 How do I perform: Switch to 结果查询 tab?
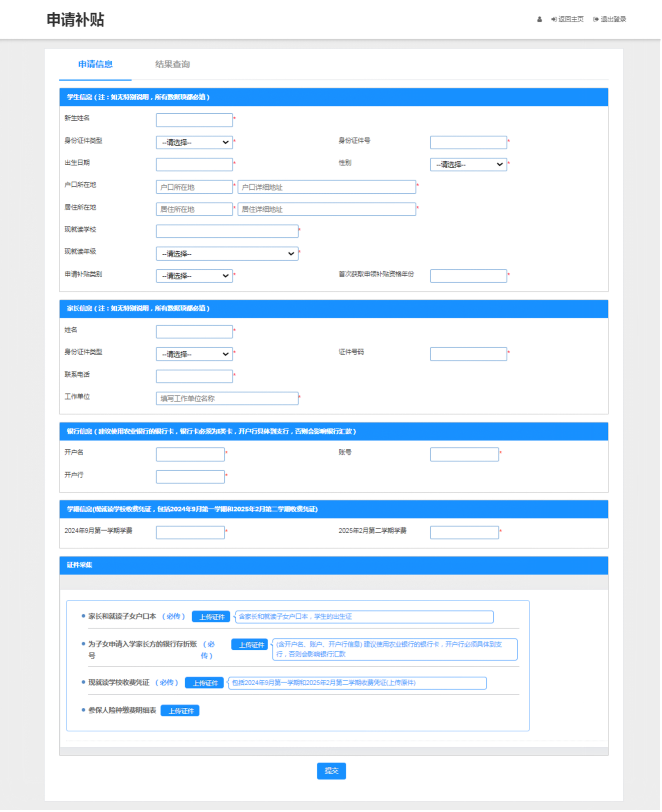pyautogui.click(x=172, y=64)
